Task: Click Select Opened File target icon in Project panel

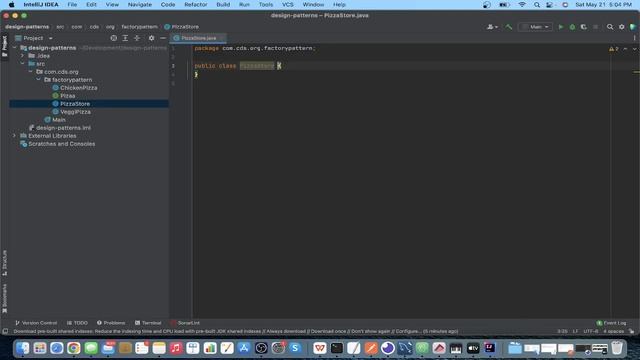Action: (113, 38)
